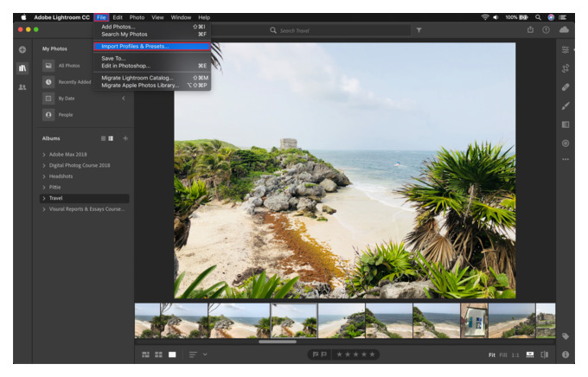Screen dimensions: 588x377
Task: Open the View menu in menu bar
Action: 157,17
